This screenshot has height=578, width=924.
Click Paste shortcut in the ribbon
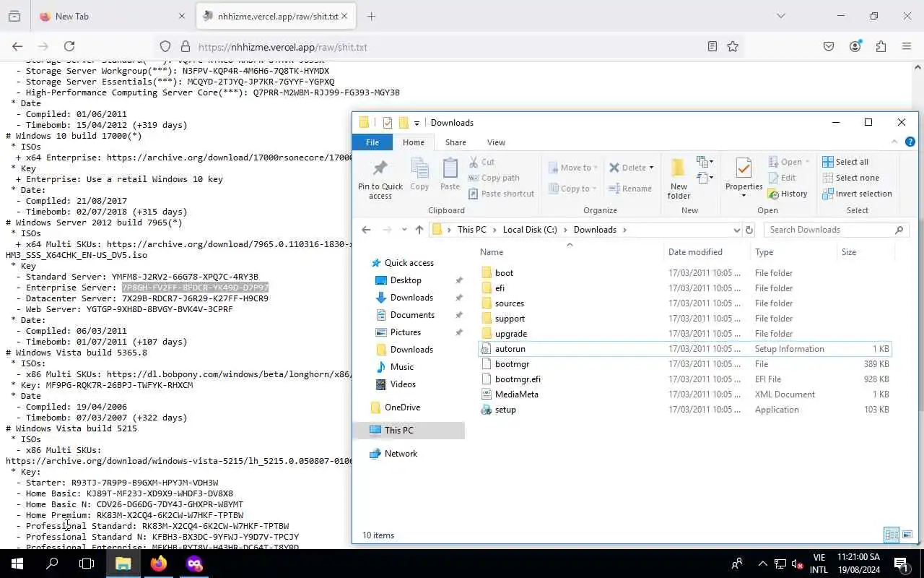click(501, 194)
